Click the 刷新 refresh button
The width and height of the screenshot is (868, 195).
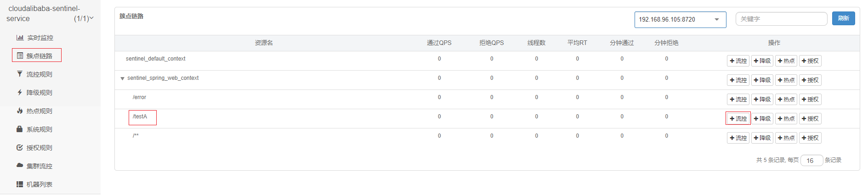click(843, 18)
